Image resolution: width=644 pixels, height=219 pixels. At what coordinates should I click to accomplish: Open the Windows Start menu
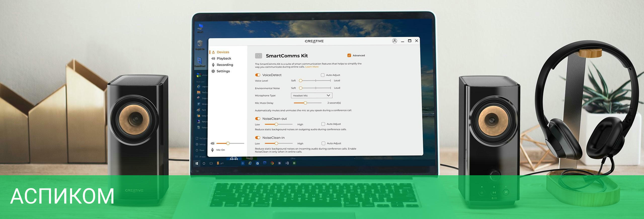(x=197, y=163)
